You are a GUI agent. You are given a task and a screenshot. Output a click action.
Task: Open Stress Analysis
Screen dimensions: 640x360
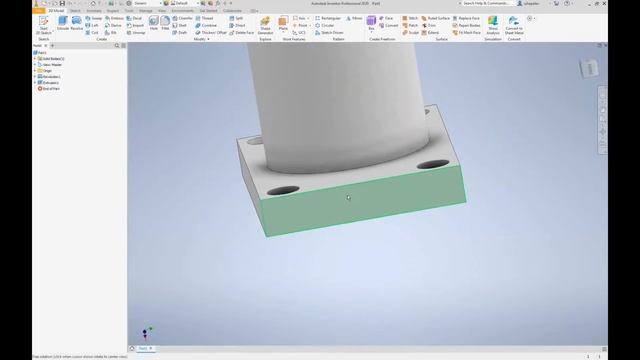[493, 25]
